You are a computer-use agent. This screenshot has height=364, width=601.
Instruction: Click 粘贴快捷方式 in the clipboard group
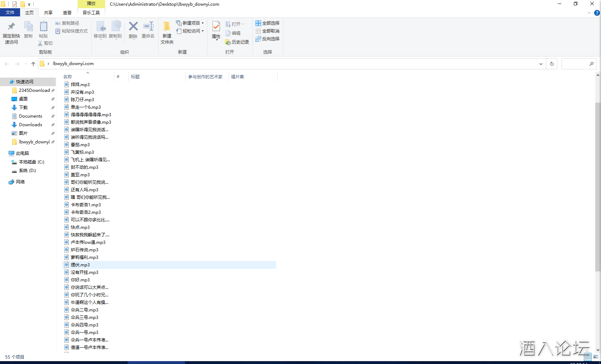coord(72,31)
